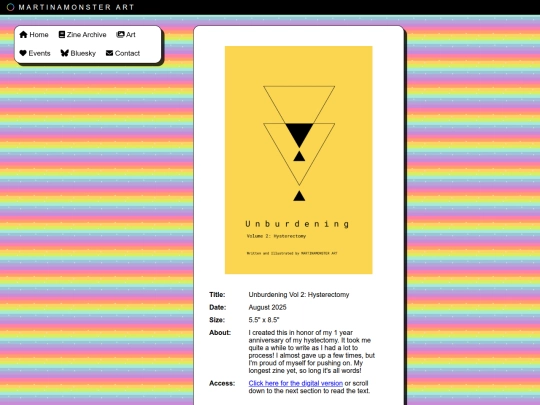Open the Events nav link
Viewport: 540px width, 405px height.
(x=35, y=53)
